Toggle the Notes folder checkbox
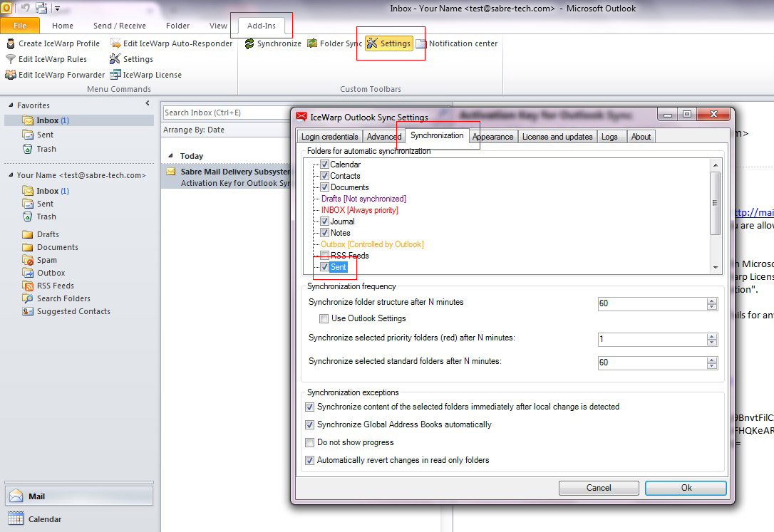 tap(325, 233)
